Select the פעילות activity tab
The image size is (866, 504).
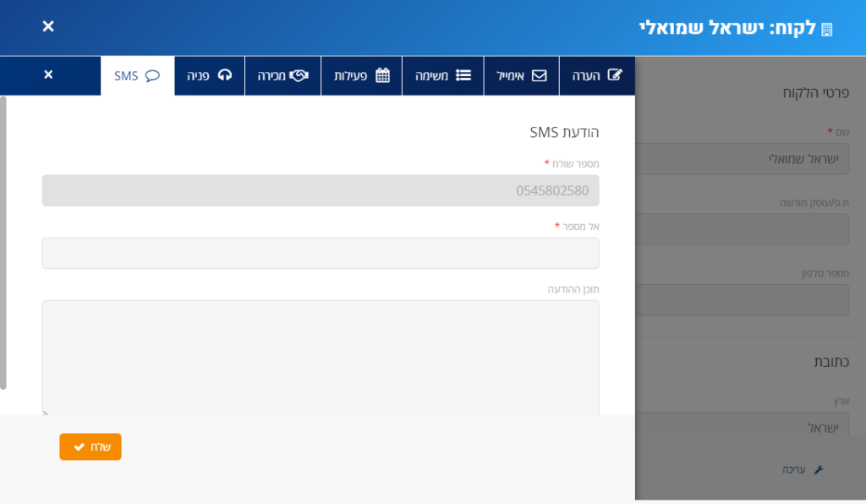[x=361, y=75]
